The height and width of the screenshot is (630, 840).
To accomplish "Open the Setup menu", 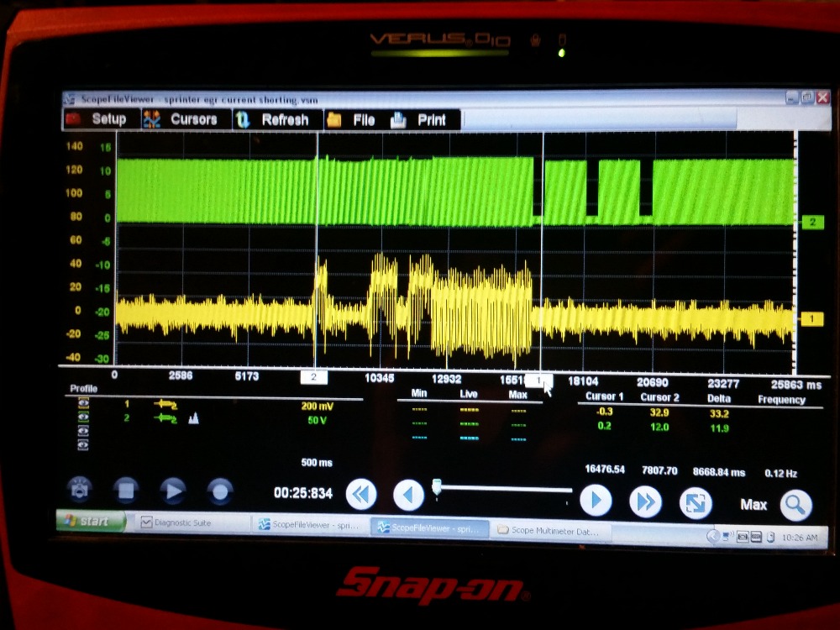I will tap(97, 119).
